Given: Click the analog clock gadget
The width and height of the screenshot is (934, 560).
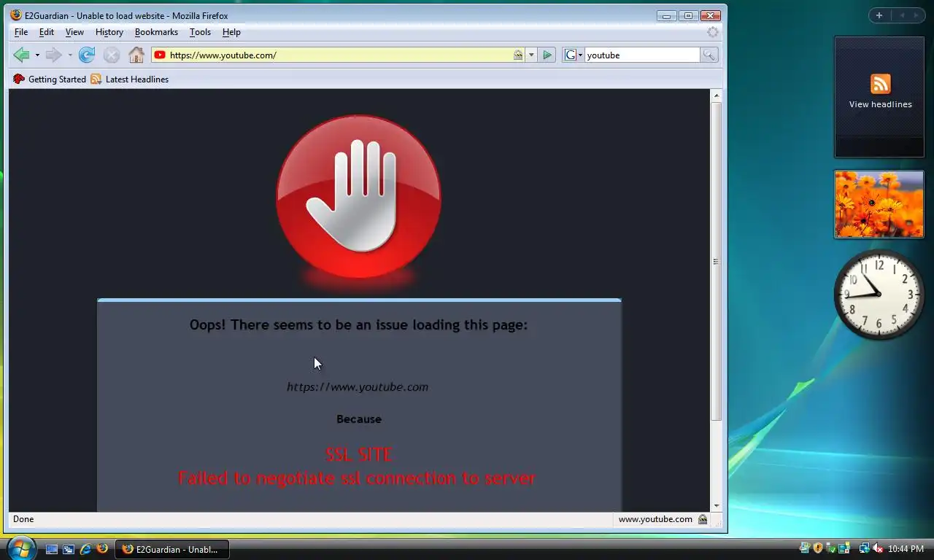Looking at the screenshot, I should (x=879, y=295).
